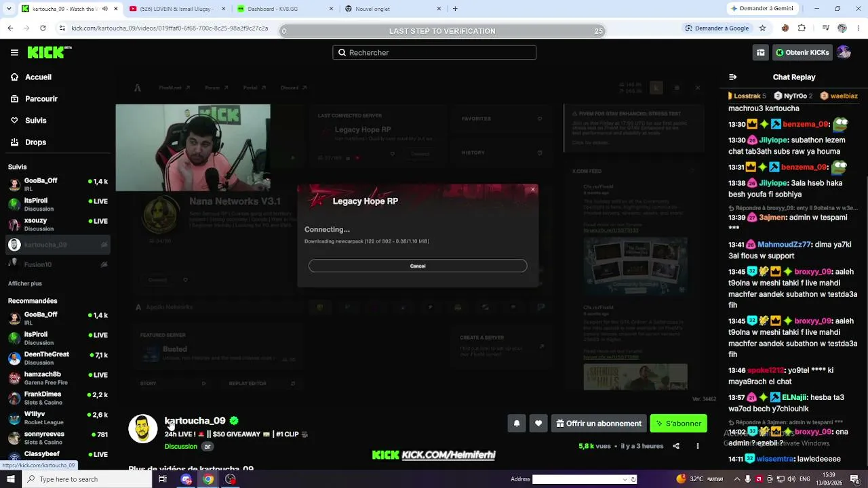Screen dimensions: 868x488
Task: Open Task View on the taskbar
Action: pos(163,479)
